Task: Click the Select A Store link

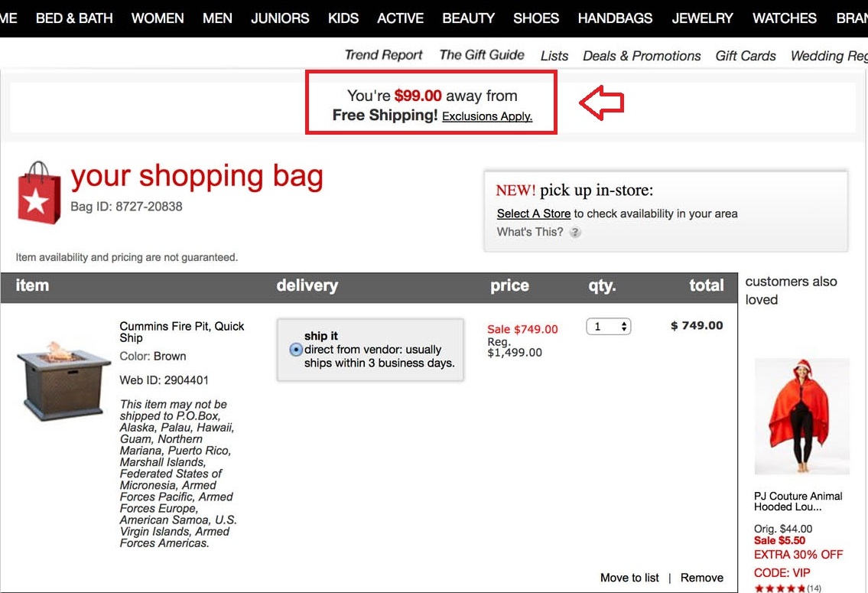Action: (x=534, y=213)
